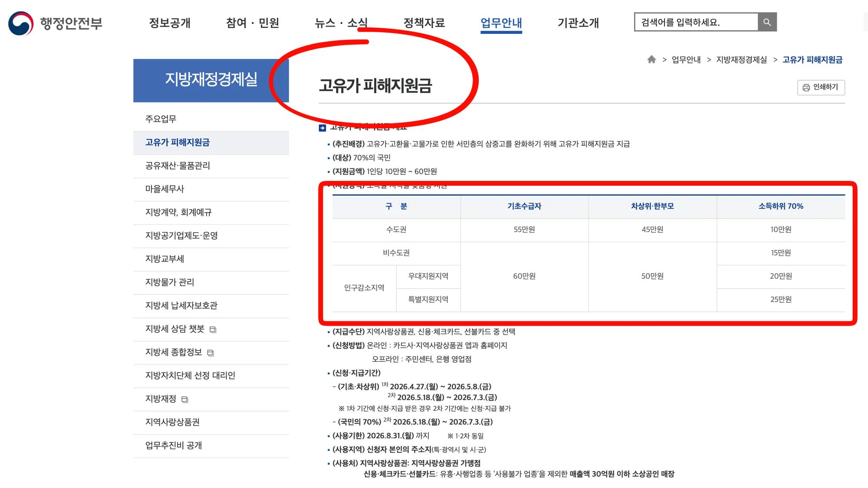Select 지방교부세 in the sidebar
The image size is (868, 488).
point(211,259)
